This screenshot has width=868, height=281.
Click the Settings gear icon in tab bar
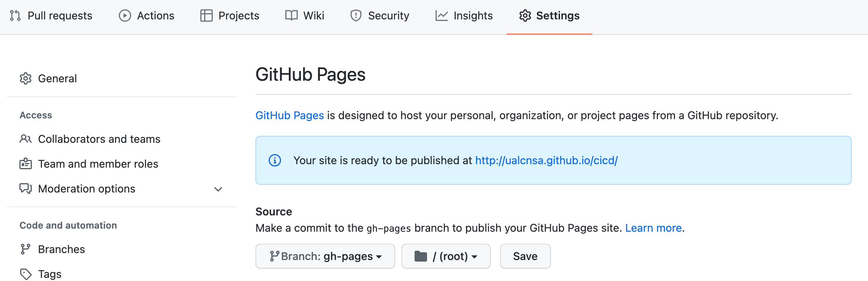525,16
